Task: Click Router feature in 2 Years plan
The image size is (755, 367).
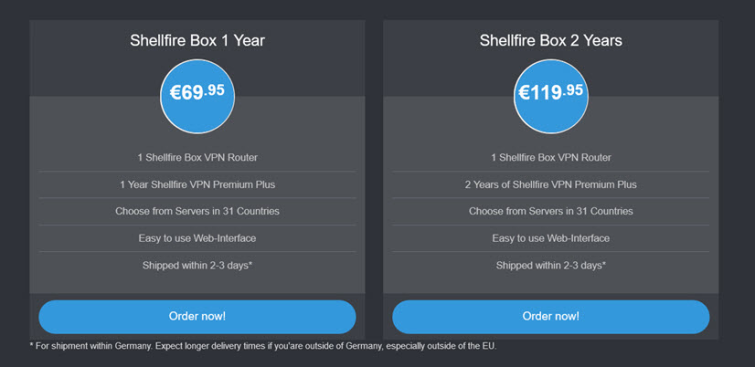Action: (551, 157)
